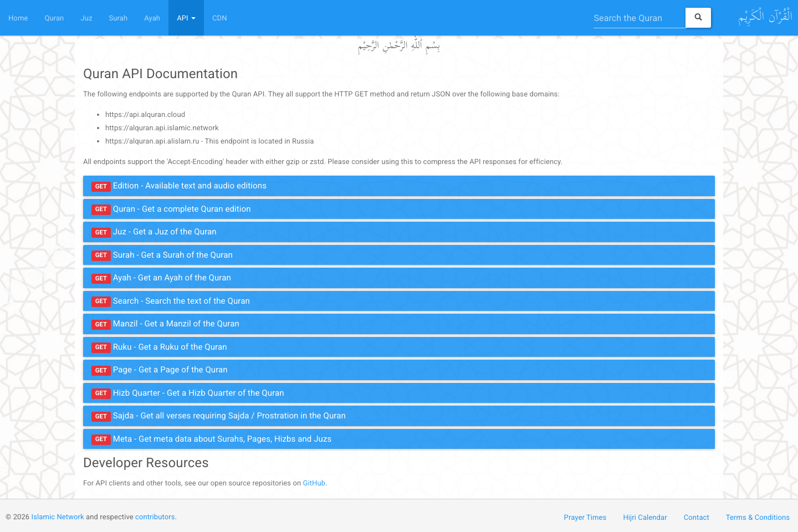Viewport: 798px width, 532px height.
Task: Click the GET badge on the Edition endpoint
Action: point(101,186)
